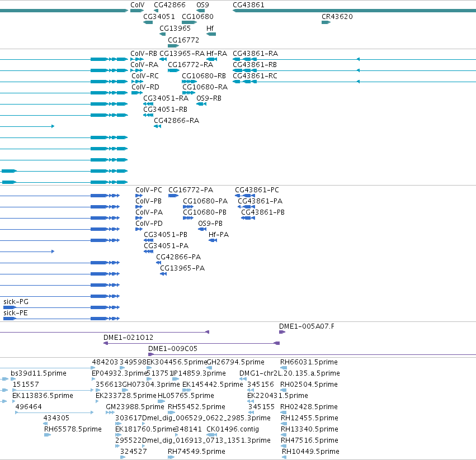Select the CG43861-PC protein label

point(257,190)
